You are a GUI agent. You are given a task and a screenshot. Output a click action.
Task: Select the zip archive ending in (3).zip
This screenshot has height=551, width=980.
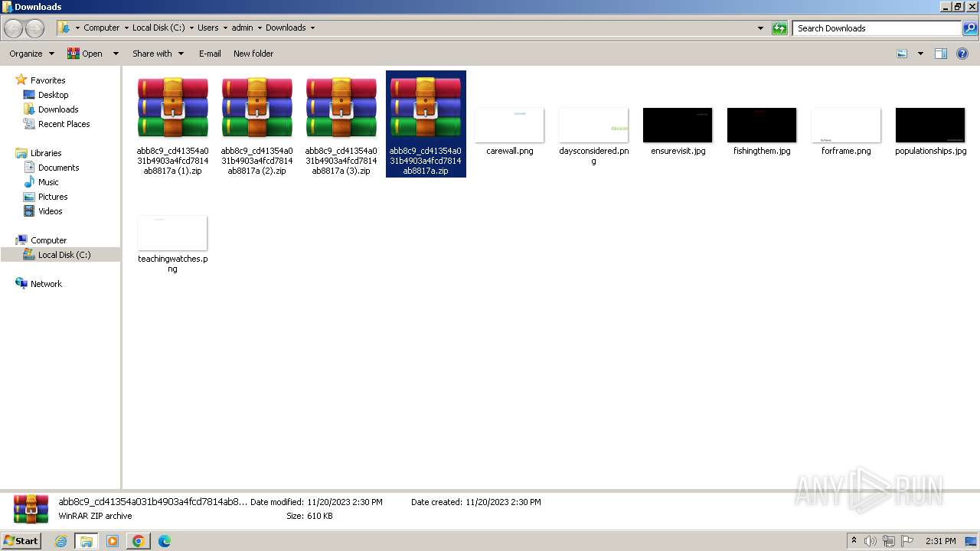click(341, 124)
